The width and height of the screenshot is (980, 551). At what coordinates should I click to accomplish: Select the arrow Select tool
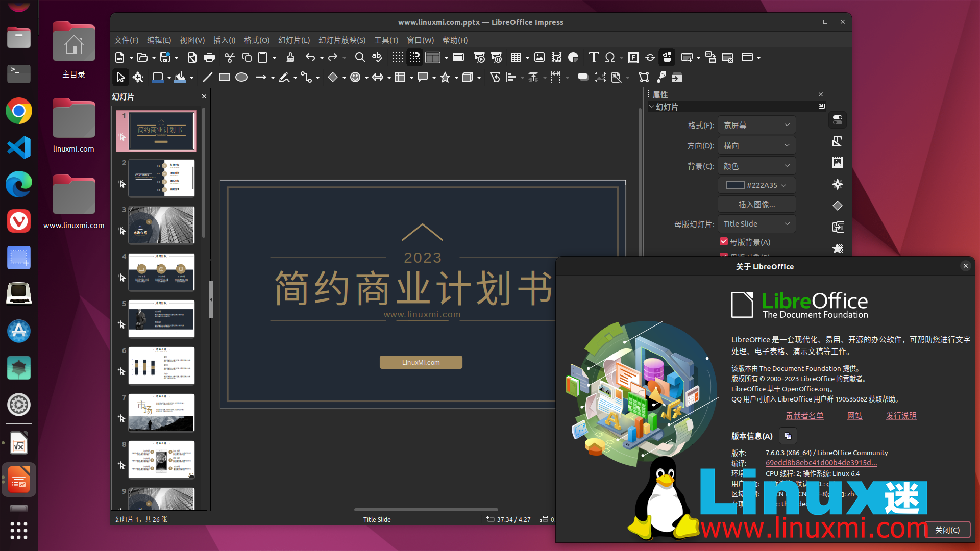pyautogui.click(x=120, y=77)
